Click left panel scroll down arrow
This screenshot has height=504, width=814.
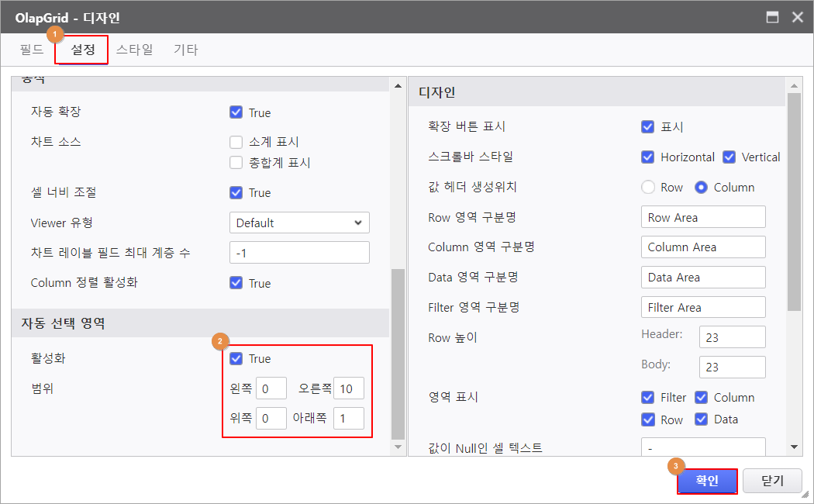[x=398, y=447]
